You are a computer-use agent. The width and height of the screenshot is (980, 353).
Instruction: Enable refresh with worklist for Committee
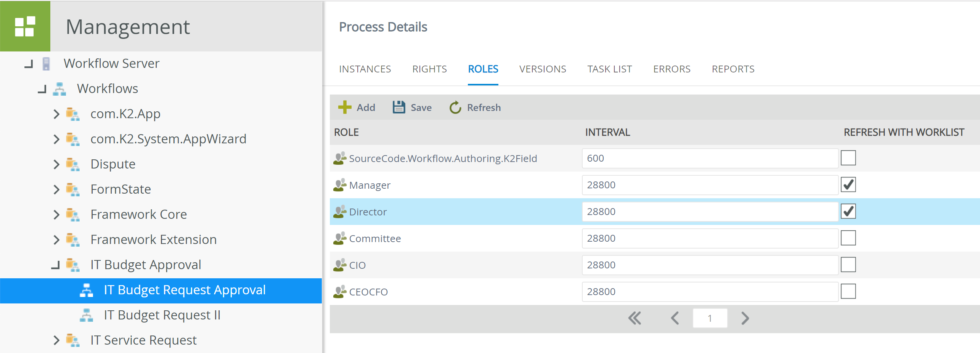click(x=848, y=238)
